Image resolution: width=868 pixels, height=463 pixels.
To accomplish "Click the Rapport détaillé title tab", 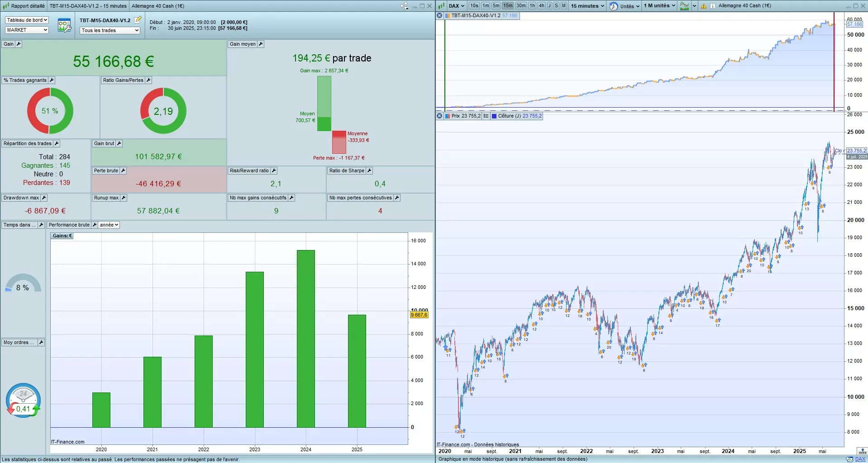I will point(28,6).
